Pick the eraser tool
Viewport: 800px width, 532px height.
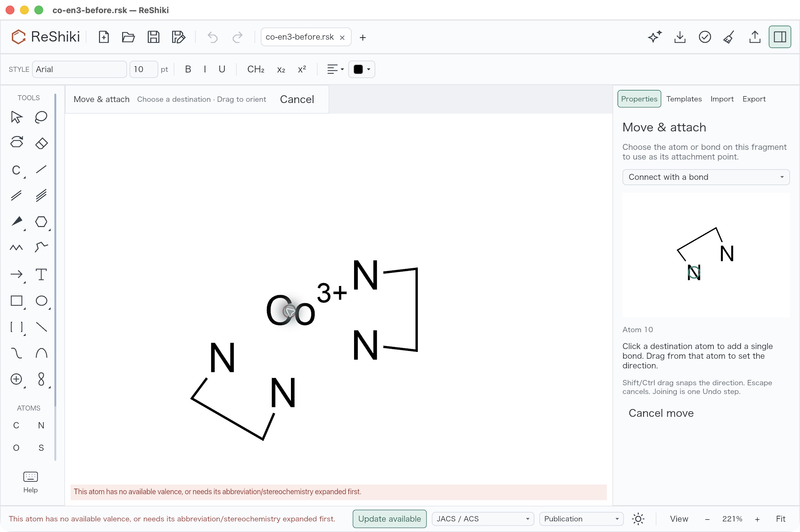click(41, 143)
